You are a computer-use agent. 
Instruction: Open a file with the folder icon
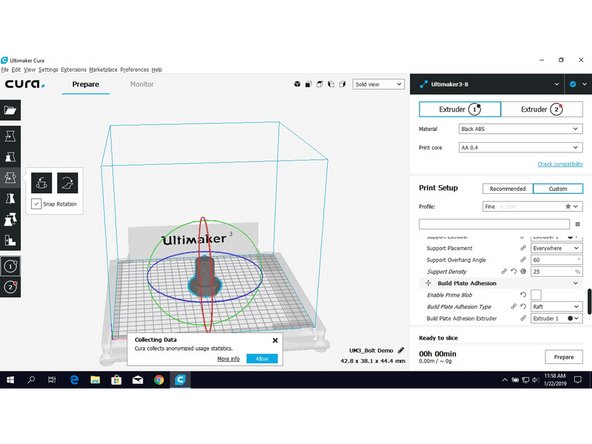pyautogui.click(x=10, y=110)
